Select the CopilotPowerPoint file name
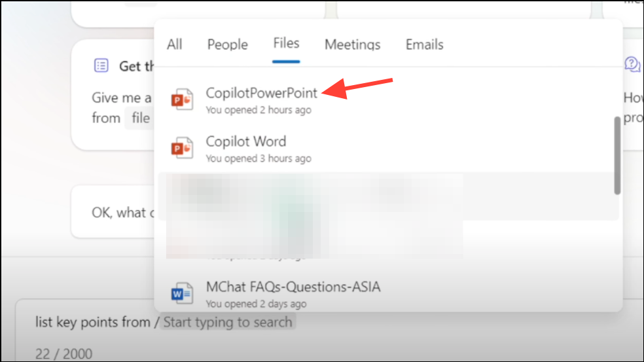 (x=262, y=93)
